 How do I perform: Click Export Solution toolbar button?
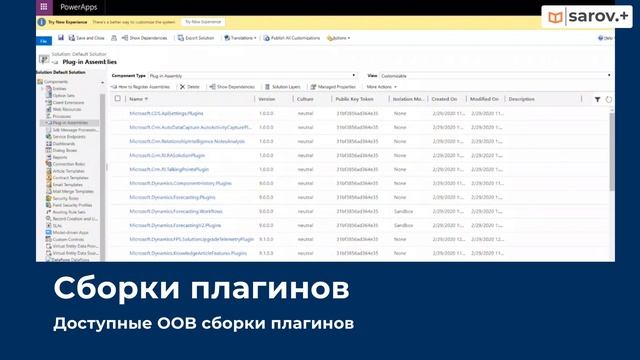point(196,38)
